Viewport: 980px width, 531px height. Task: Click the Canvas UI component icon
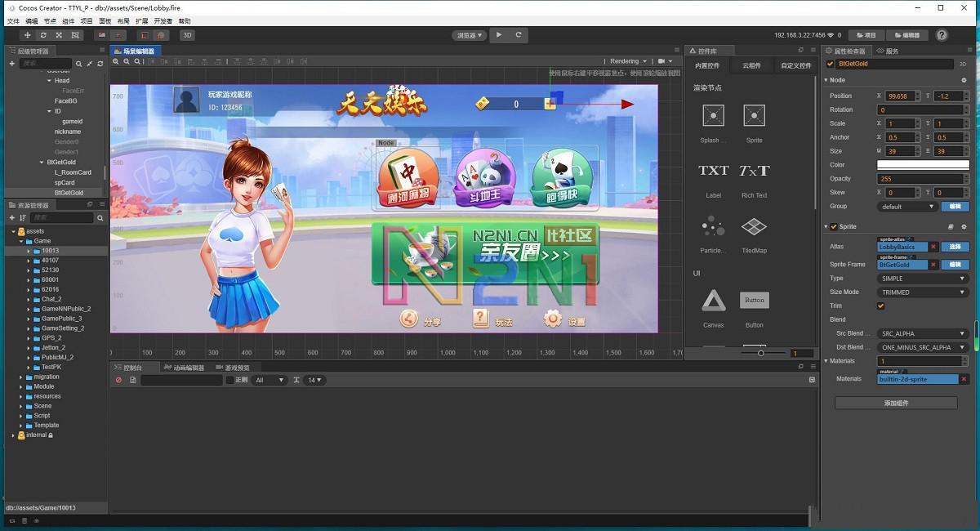click(x=713, y=301)
